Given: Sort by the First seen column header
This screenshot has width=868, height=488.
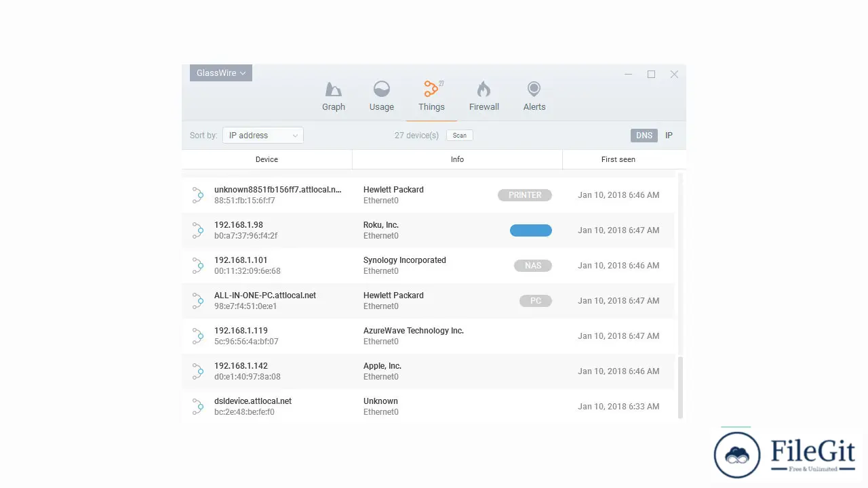Looking at the screenshot, I should point(618,159).
